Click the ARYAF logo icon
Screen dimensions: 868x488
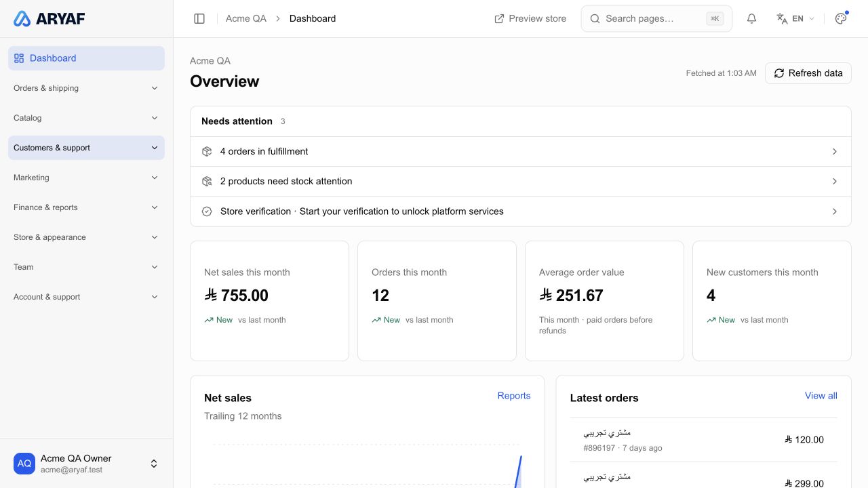[22, 19]
